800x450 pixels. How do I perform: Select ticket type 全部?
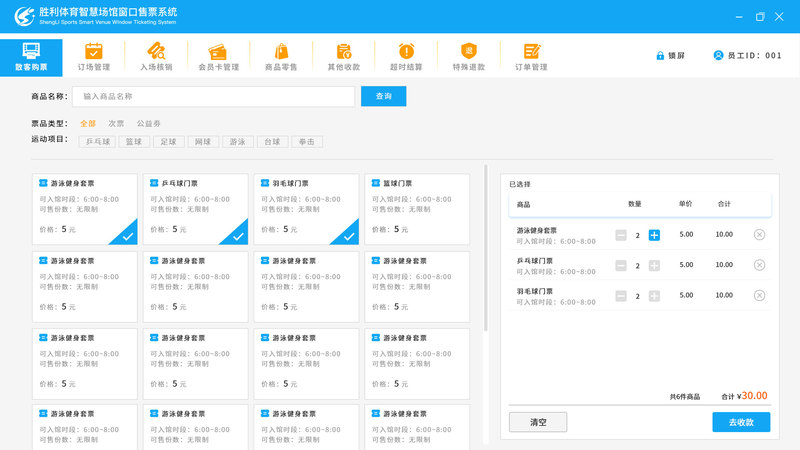pos(88,123)
